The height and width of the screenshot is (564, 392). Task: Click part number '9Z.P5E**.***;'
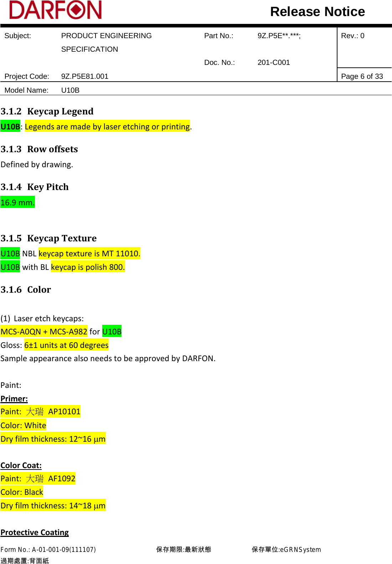pos(279,36)
